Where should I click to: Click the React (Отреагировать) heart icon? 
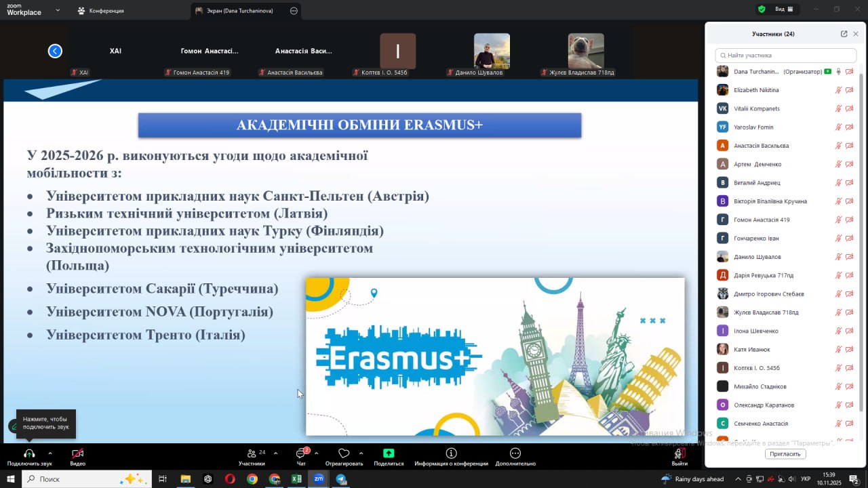(344, 453)
